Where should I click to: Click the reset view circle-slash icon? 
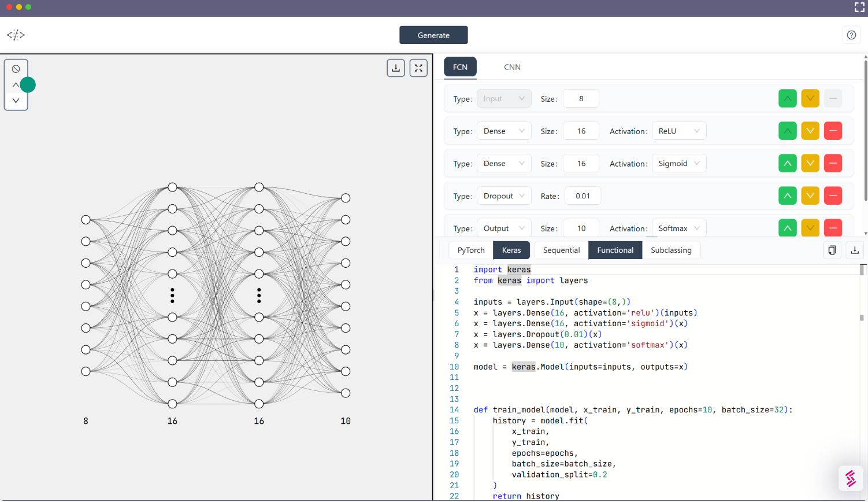click(16, 69)
